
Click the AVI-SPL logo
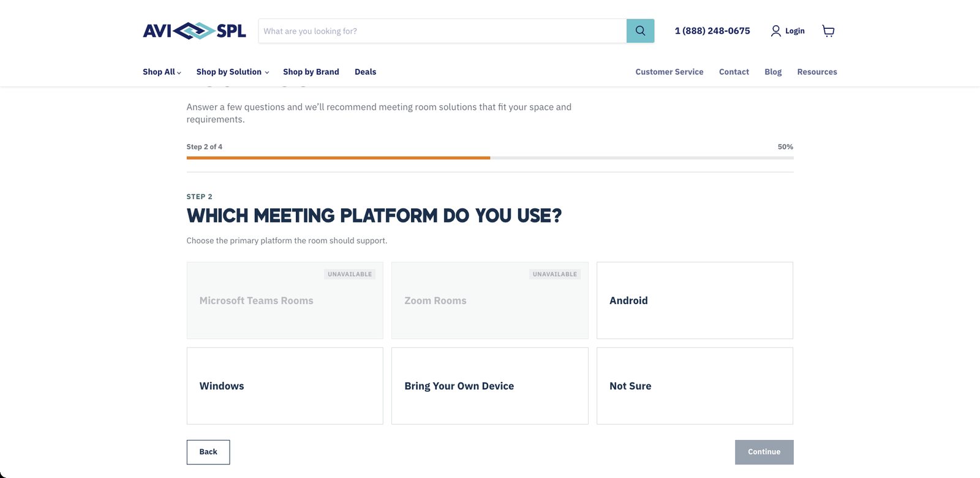194,31
